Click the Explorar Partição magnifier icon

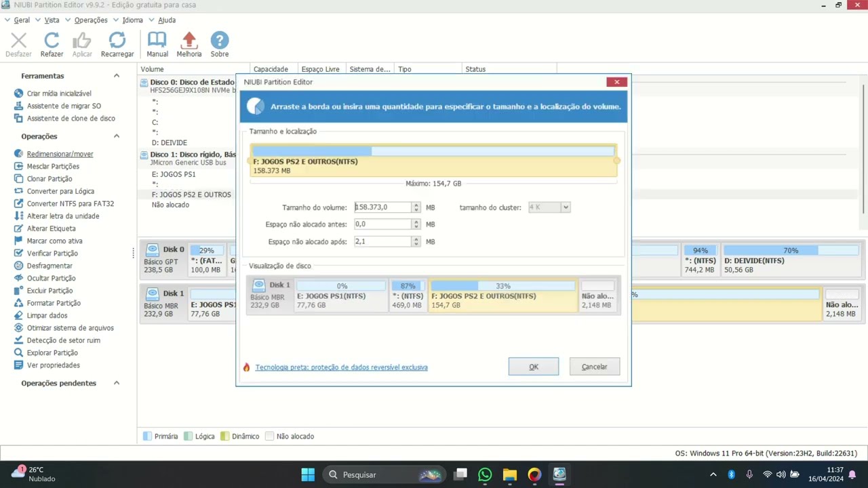point(19,352)
